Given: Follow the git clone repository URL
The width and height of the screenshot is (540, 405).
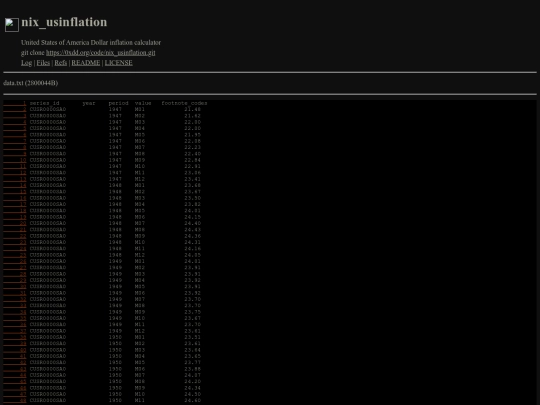Looking at the screenshot, I should coord(101,53).
